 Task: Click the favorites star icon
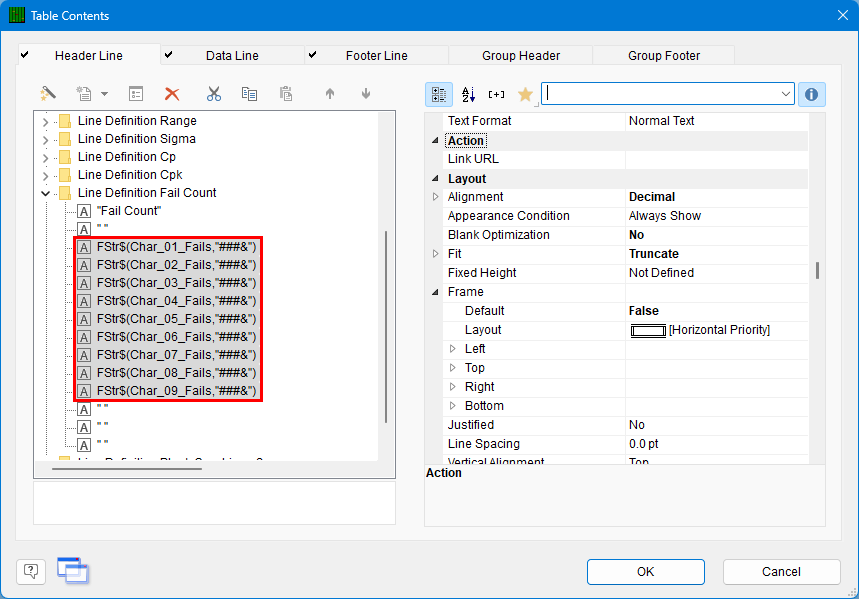(525, 94)
